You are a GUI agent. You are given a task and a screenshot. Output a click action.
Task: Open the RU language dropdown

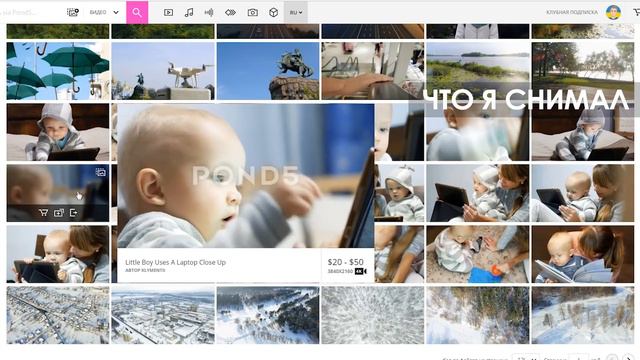click(x=296, y=13)
